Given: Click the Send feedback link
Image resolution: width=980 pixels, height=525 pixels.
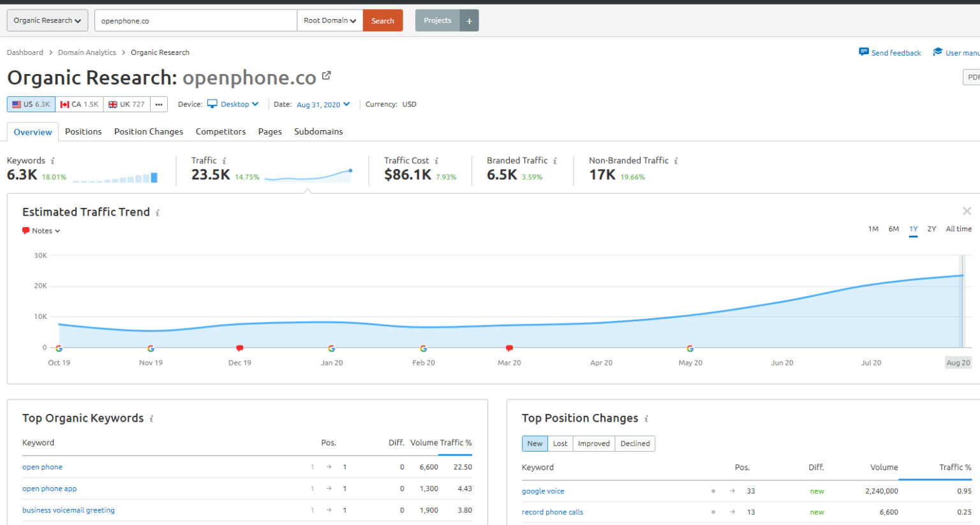Looking at the screenshot, I should [890, 52].
